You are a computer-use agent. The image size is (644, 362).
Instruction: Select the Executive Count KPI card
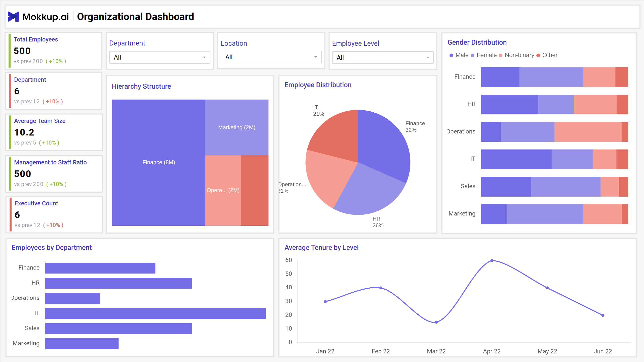pos(54,214)
